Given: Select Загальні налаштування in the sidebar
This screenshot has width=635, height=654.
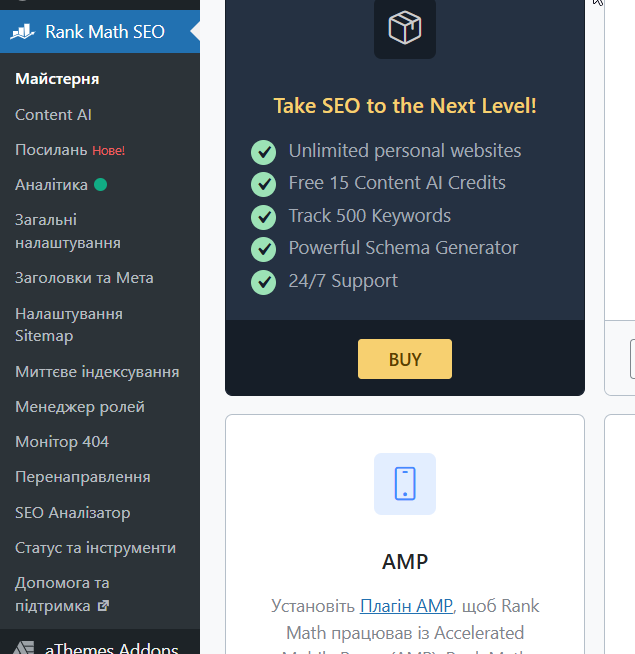Looking at the screenshot, I should (x=68, y=231).
